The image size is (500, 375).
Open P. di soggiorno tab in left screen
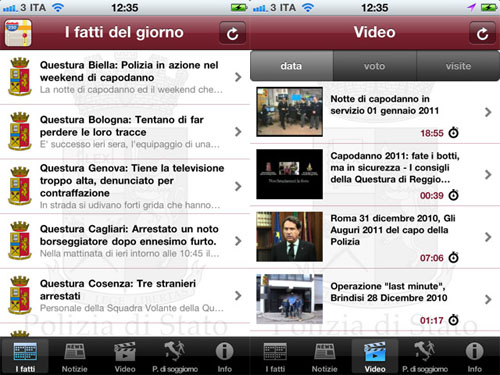pyautogui.click(x=175, y=356)
